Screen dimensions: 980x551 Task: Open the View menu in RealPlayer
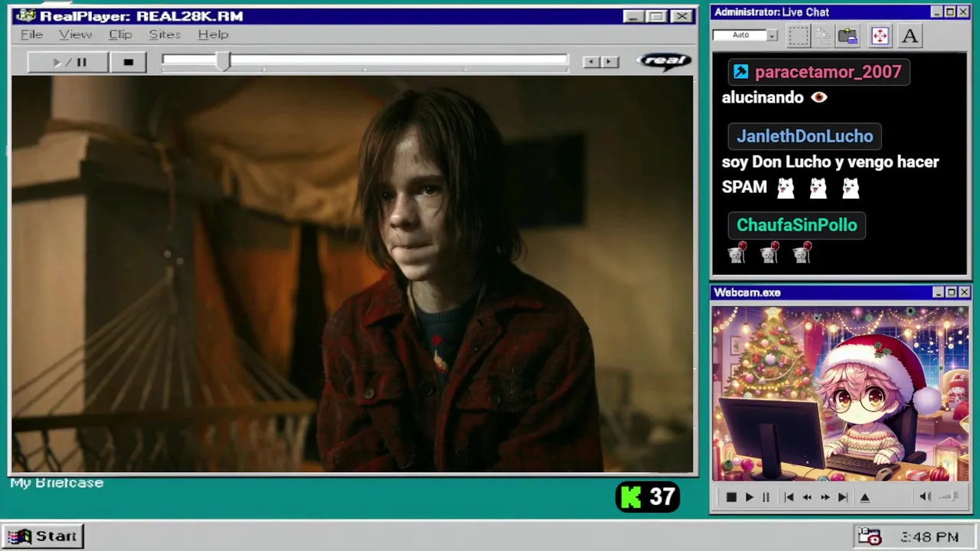coord(75,34)
